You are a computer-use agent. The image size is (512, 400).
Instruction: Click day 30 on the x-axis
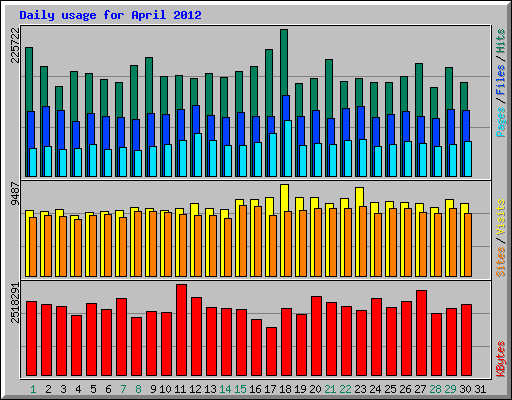(x=465, y=389)
